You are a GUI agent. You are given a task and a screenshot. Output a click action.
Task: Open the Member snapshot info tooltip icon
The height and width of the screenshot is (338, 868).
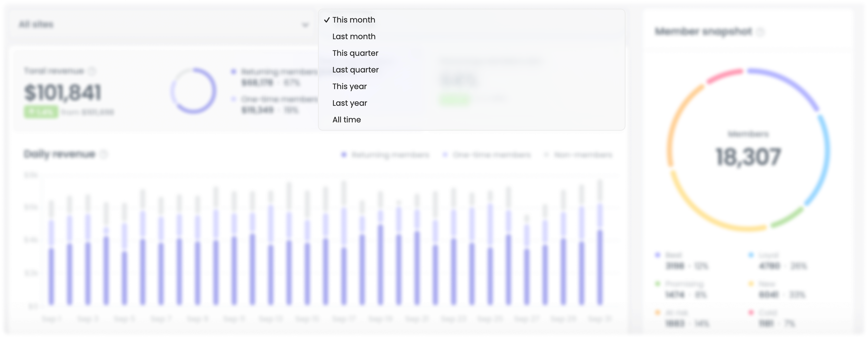pos(760,32)
